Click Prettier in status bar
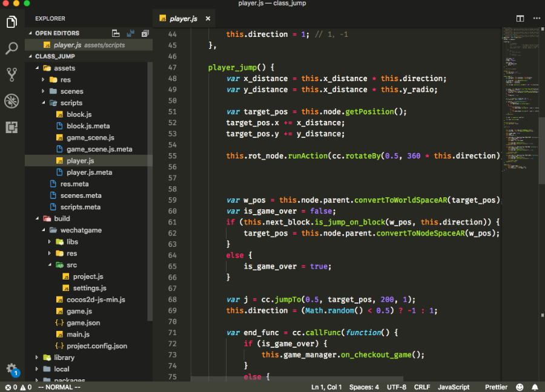545x392 pixels. click(x=496, y=387)
